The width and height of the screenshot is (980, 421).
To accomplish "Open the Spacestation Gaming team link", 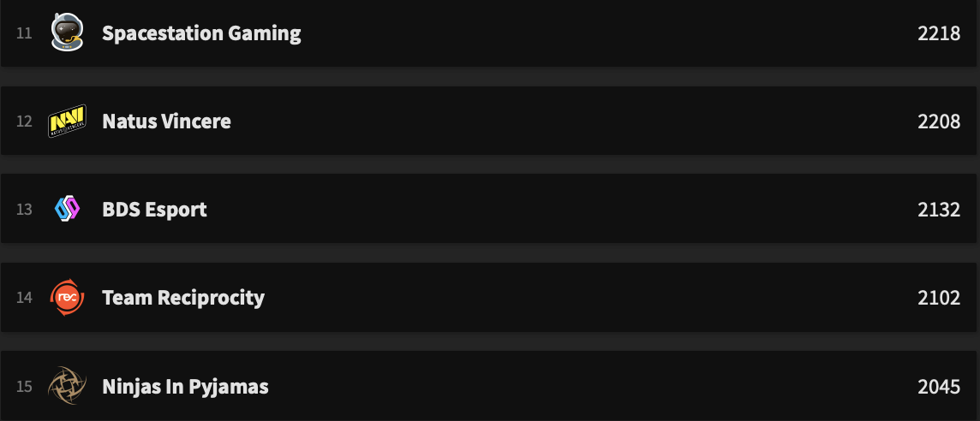I will (201, 33).
